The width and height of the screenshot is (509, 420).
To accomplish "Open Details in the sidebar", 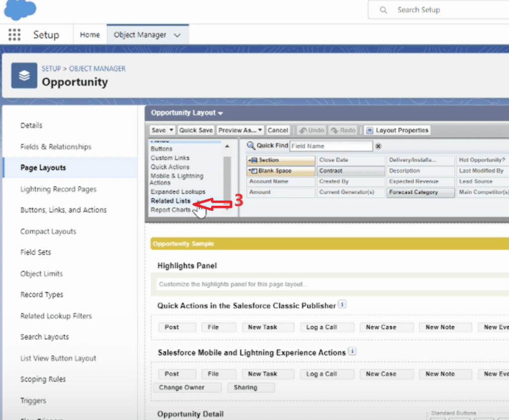I will [x=31, y=125].
